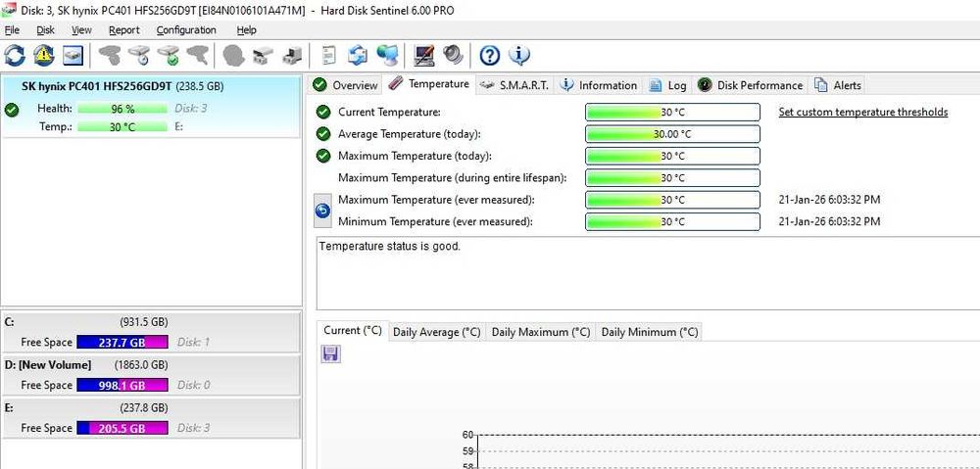980x469 pixels.
Task: Click the grey head silhouette toolbar icon
Action: point(234,56)
